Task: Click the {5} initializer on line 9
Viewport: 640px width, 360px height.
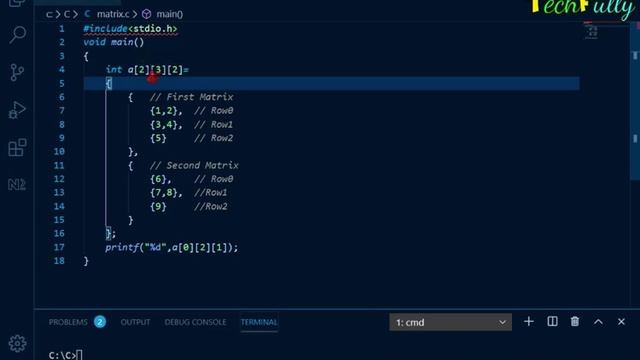Action: click(158, 138)
